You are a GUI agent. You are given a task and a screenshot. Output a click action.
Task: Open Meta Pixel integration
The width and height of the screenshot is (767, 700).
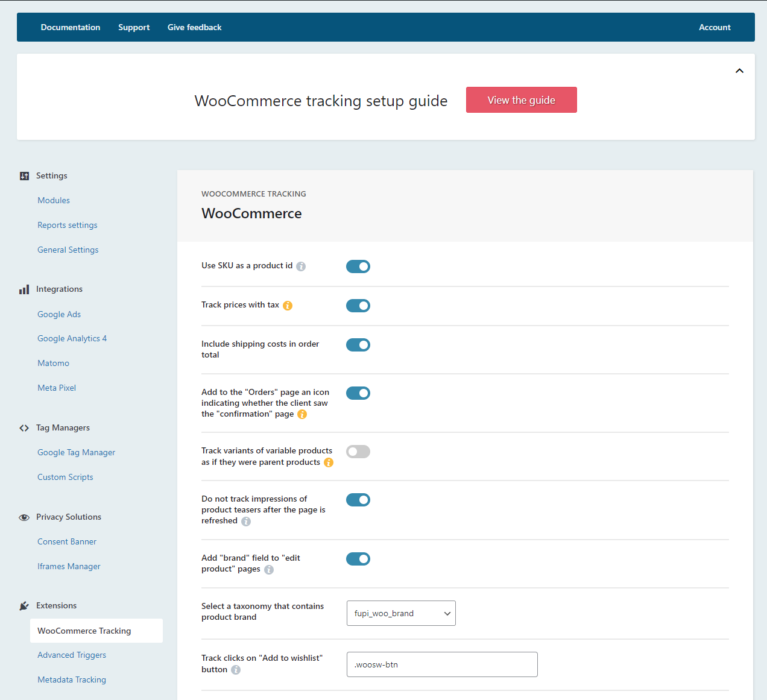point(57,388)
